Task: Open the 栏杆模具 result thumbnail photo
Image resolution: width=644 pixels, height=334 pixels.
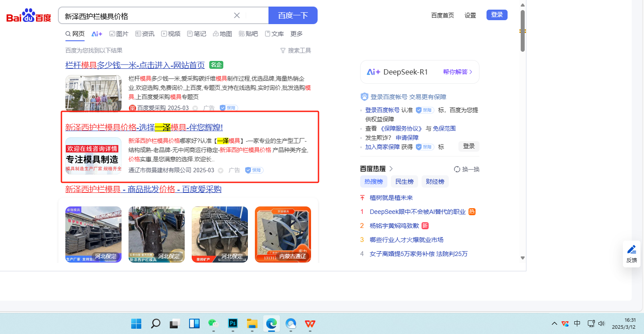Action: [93, 93]
